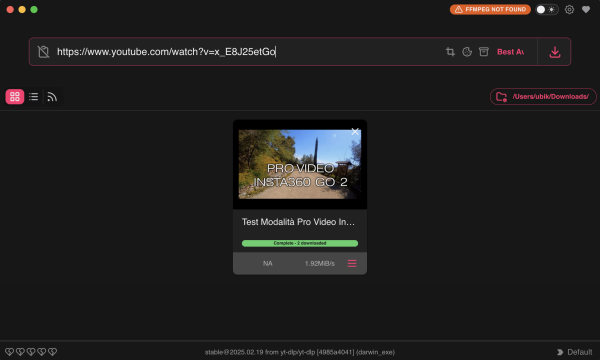Click the green Complete progress bar
The height and width of the screenshot is (360, 600).
coord(300,243)
